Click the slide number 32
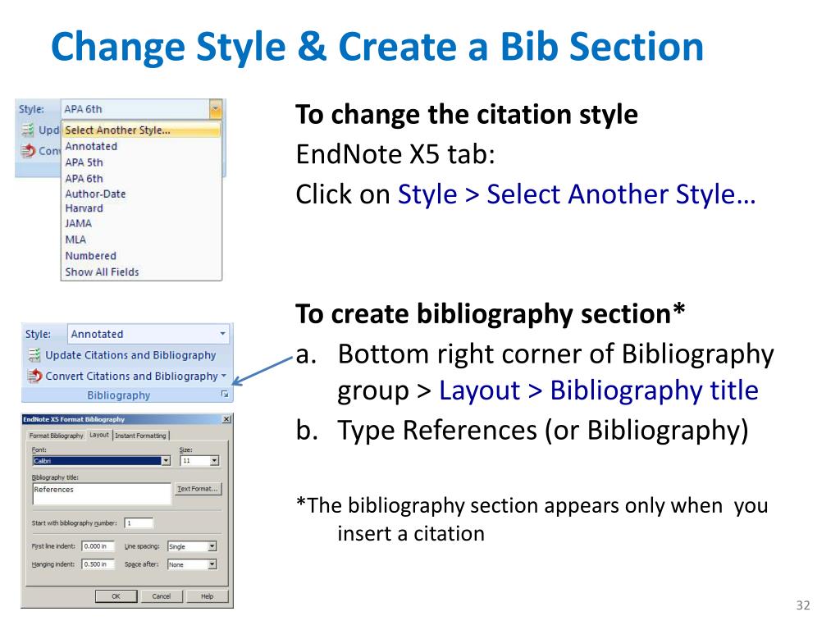Screen dimensions: 840x630 tap(802, 605)
